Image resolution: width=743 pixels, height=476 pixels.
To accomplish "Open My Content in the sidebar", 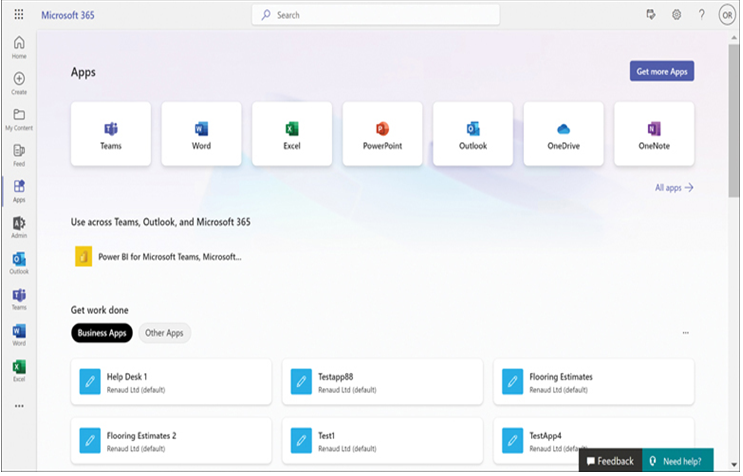I will 19,119.
